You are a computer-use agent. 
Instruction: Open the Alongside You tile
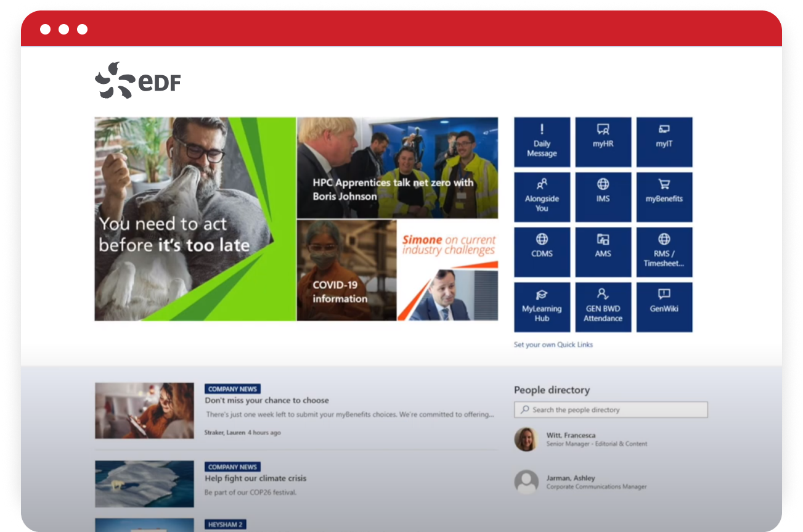(542, 197)
